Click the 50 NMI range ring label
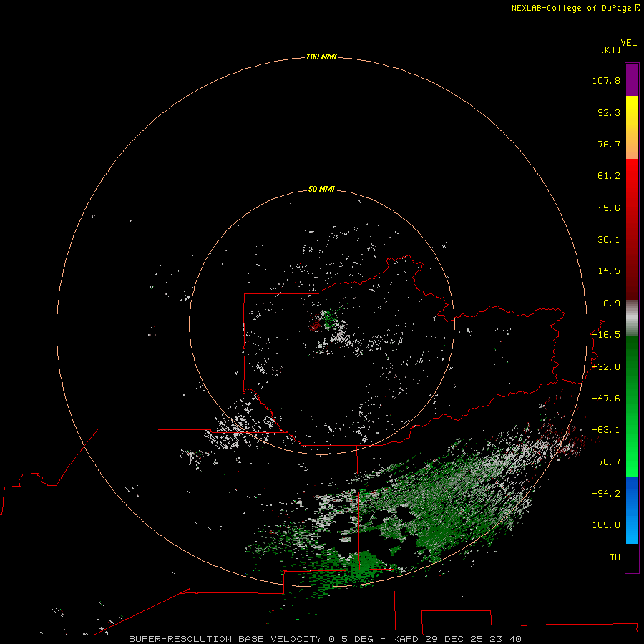This screenshot has height=644, width=644. (x=321, y=189)
